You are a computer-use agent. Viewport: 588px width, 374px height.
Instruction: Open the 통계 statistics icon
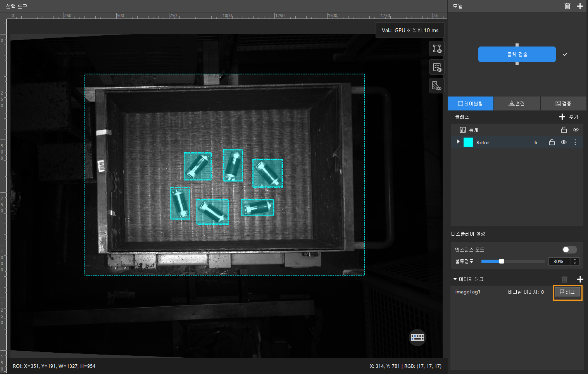click(x=462, y=130)
